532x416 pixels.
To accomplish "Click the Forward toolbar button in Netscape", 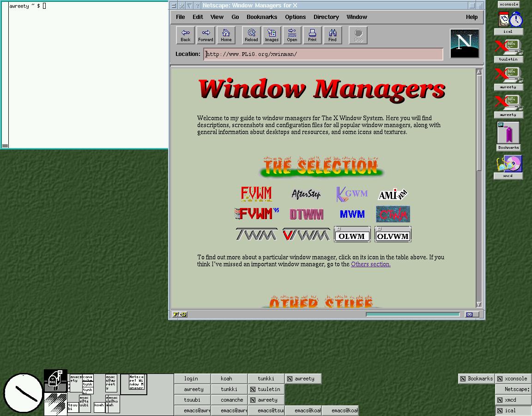I will (x=206, y=35).
